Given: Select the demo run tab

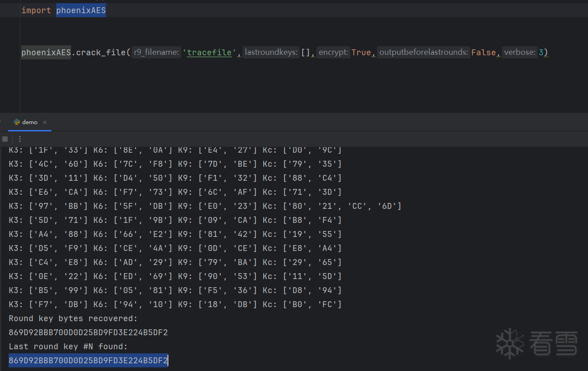Looking at the screenshot, I should point(30,122).
